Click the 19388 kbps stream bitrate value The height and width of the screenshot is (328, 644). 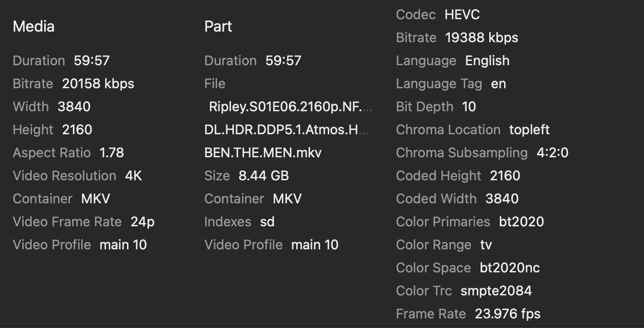tap(482, 37)
